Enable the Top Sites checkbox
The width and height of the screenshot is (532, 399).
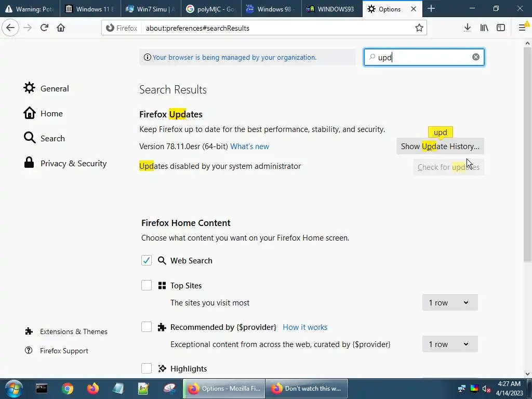147,285
